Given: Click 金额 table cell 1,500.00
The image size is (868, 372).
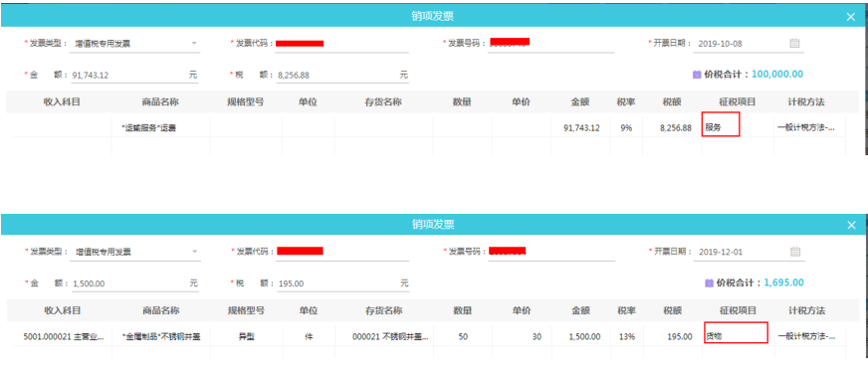Looking at the screenshot, I should point(580,336).
